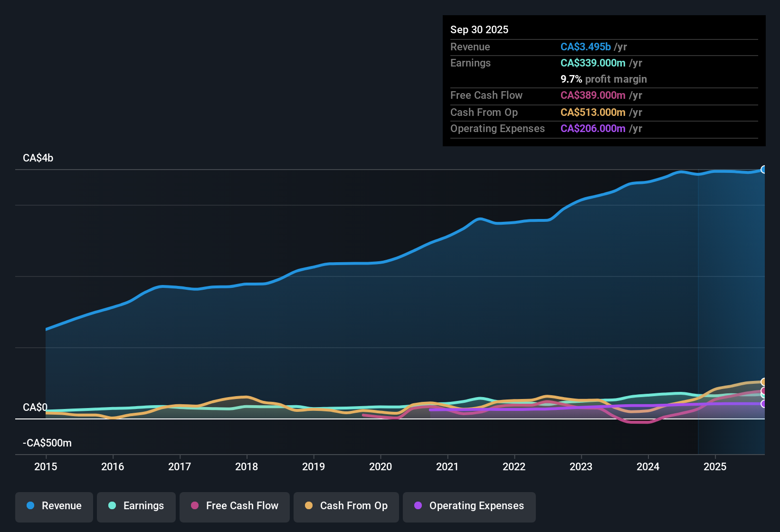This screenshot has width=780, height=532.
Task: Select the purple Operating Expenses endpoint marker
Action: coord(764,404)
